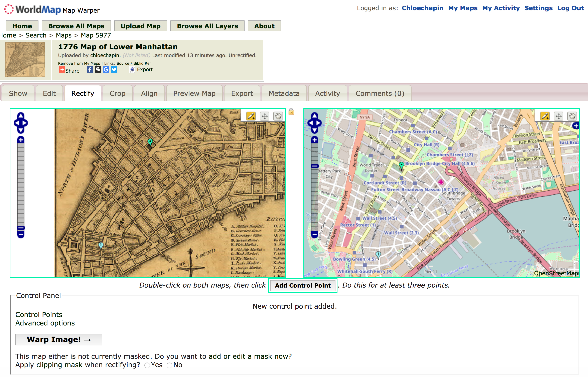Click the 1776 map thumbnail image
The height and width of the screenshot is (377, 588).
point(25,60)
